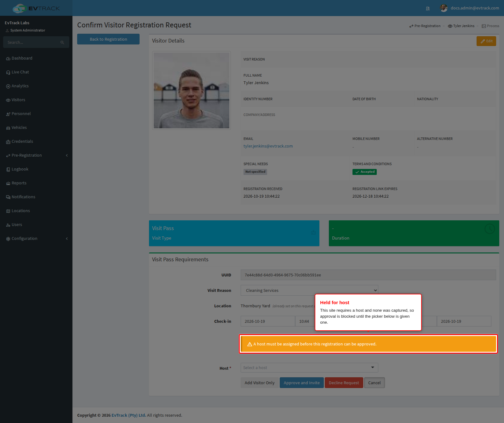Click Tyler Jenkins breadcrumb link

[x=461, y=26]
